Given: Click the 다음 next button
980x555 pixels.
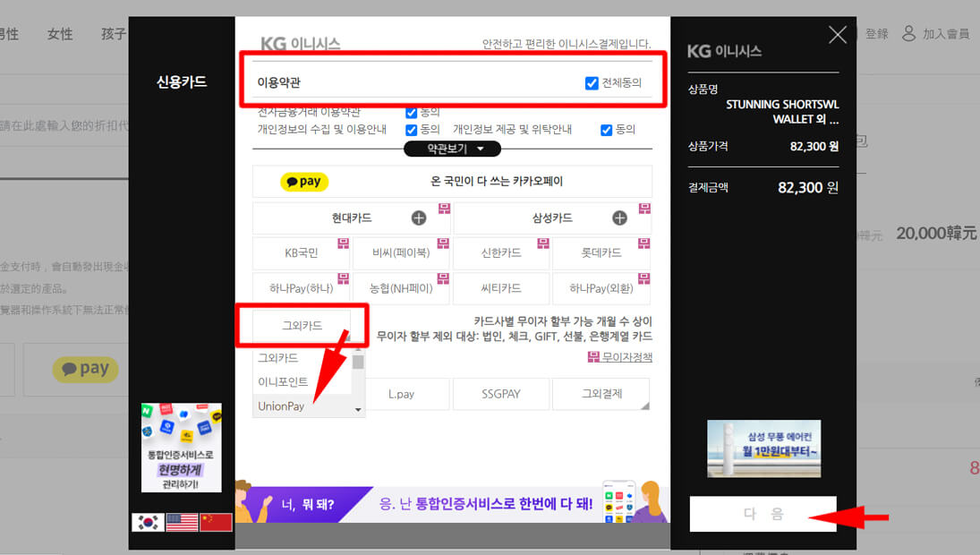Looking at the screenshot, I should click(x=763, y=514).
